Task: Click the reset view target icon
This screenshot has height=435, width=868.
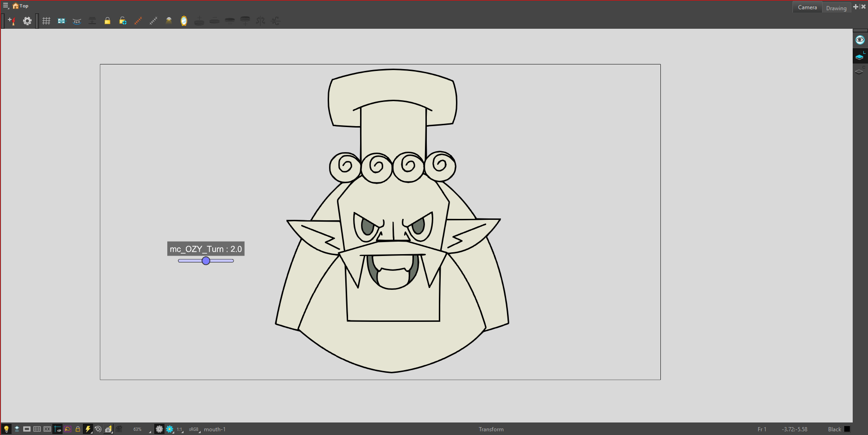Action: click(98, 429)
